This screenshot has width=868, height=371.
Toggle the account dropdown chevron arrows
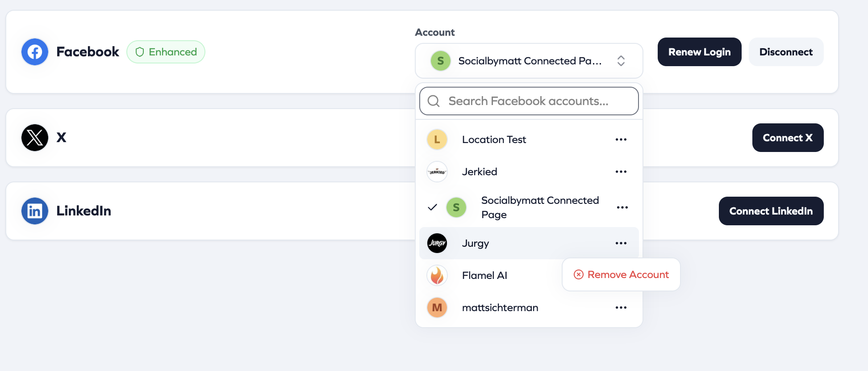coord(621,61)
